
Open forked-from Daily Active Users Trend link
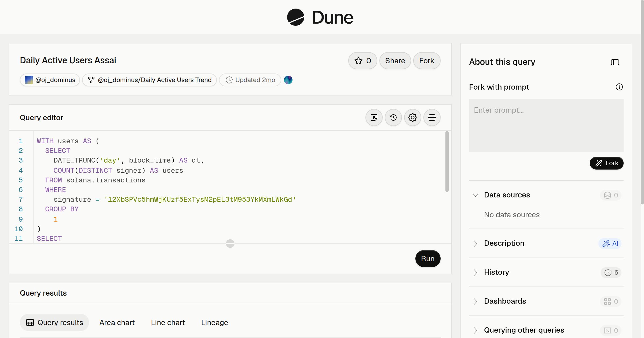(x=149, y=80)
